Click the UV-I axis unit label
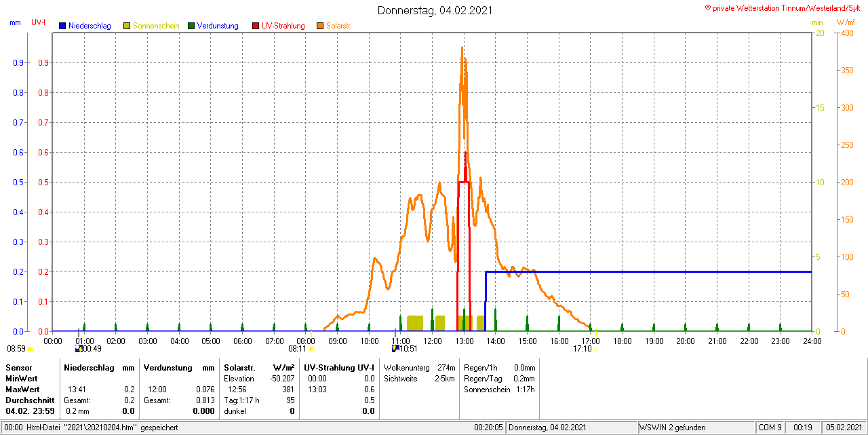Viewport: 868px width, 435px height. pyautogui.click(x=39, y=22)
